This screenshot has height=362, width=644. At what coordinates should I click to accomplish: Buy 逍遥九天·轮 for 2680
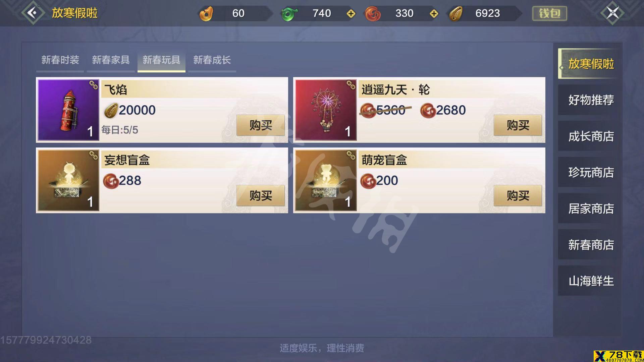tap(518, 125)
